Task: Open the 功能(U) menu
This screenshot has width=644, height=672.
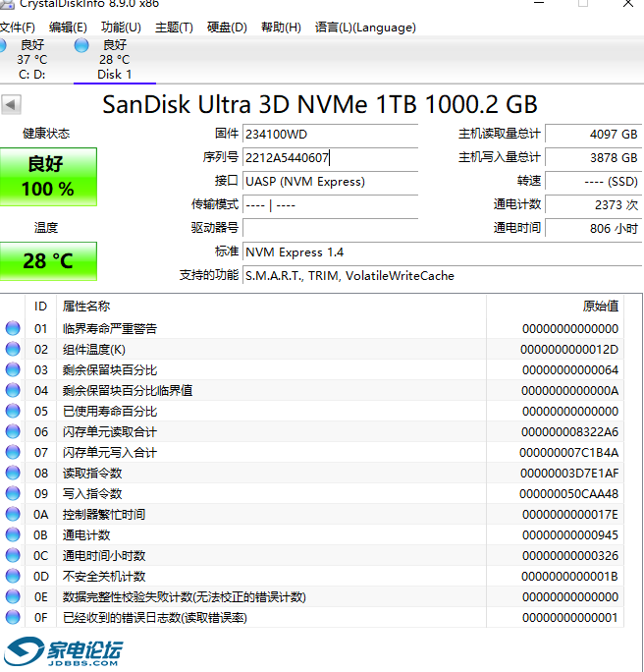Action: point(121,28)
